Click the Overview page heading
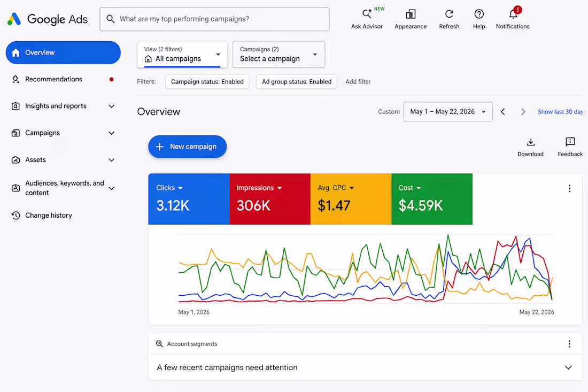The height and width of the screenshot is (392, 588). click(x=159, y=112)
